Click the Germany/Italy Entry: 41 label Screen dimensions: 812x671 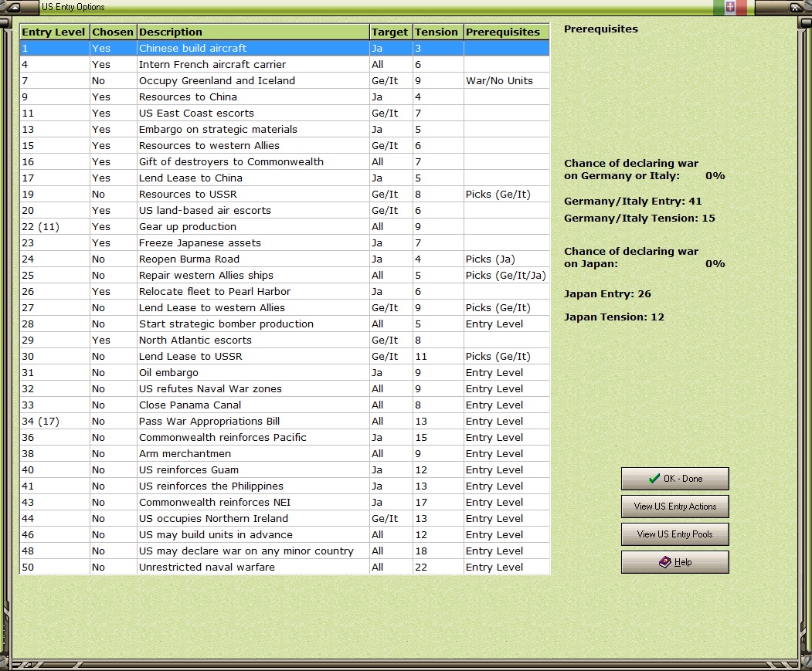633,202
